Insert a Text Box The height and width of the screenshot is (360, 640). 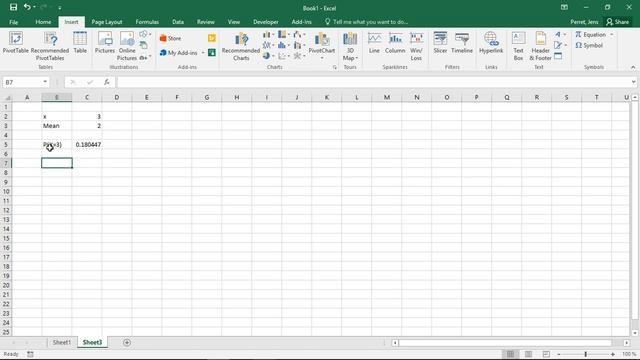click(518, 46)
